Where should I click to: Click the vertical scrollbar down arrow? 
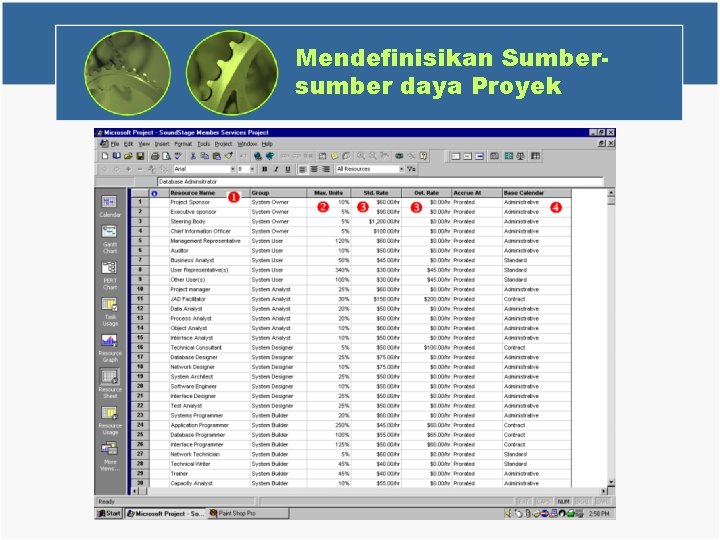tap(611, 483)
